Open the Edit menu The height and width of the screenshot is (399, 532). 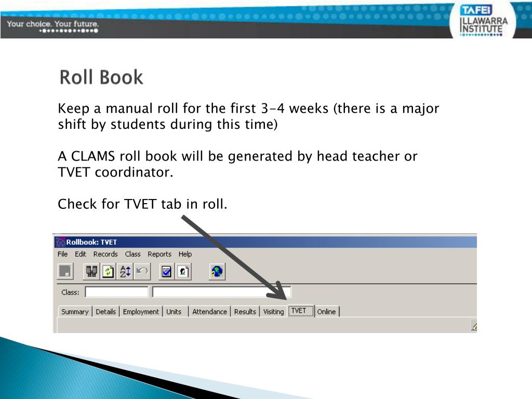(x=81, y=254)
